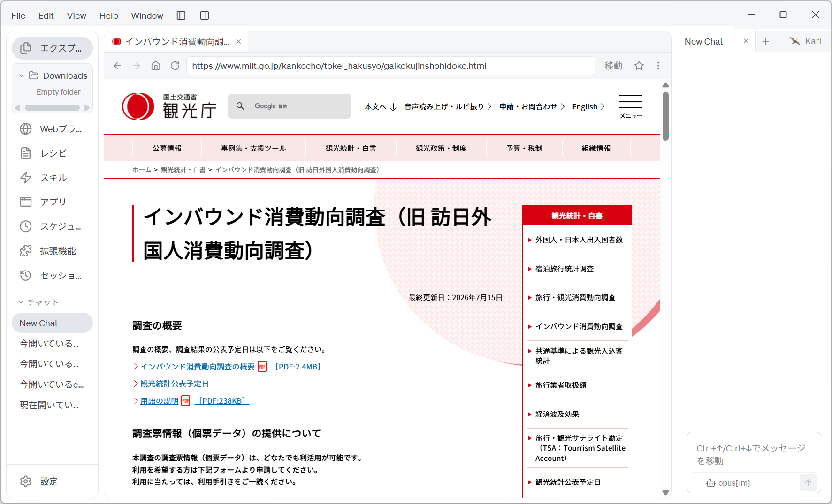832x504 pixels.
Task: Open browser three-dot options menu
Action: pyautogui.click(x=658, y=66)
